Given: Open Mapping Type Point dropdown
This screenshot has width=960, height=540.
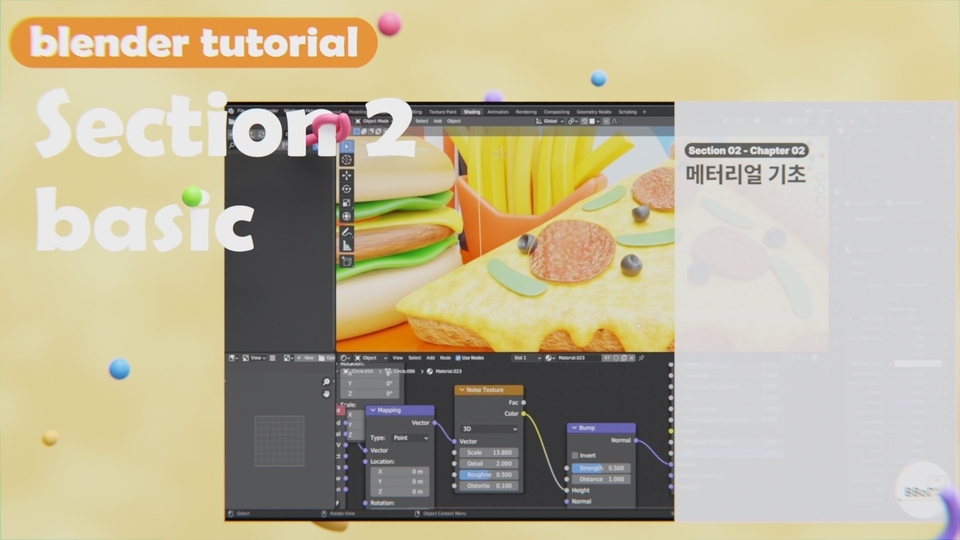Looking at the screenshot, I should pyautogui.click(x=410, y=438).
